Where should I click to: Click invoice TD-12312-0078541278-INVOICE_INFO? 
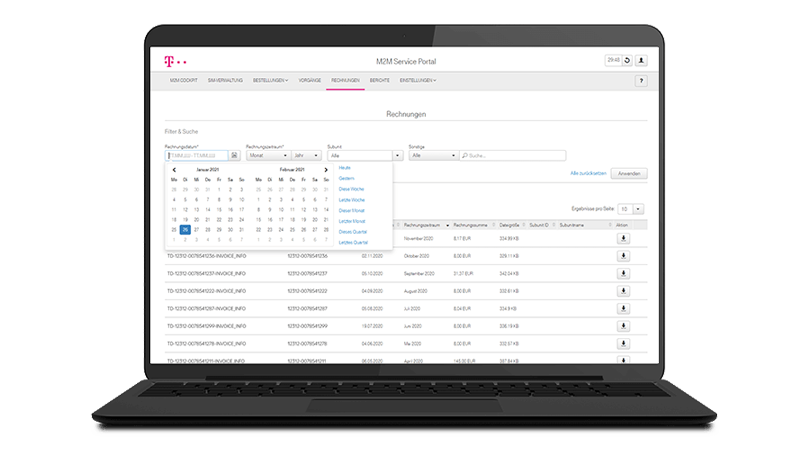(206, 344)
